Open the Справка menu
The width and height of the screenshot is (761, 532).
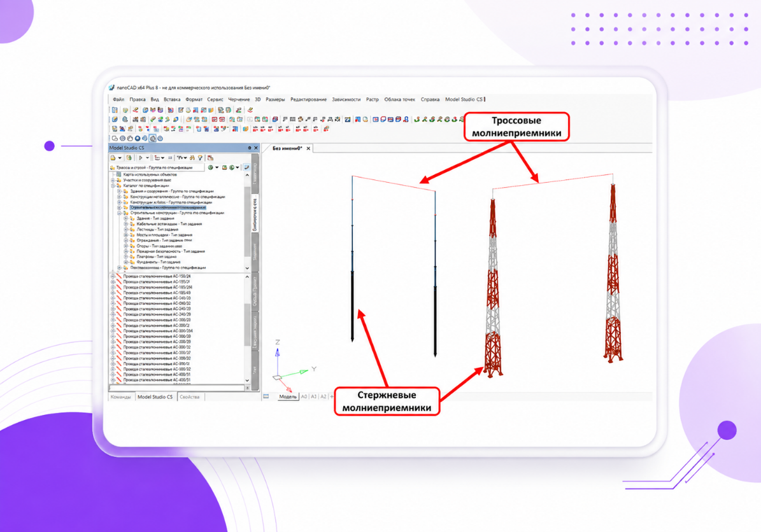pyautogui.click(x=430, y=99)
